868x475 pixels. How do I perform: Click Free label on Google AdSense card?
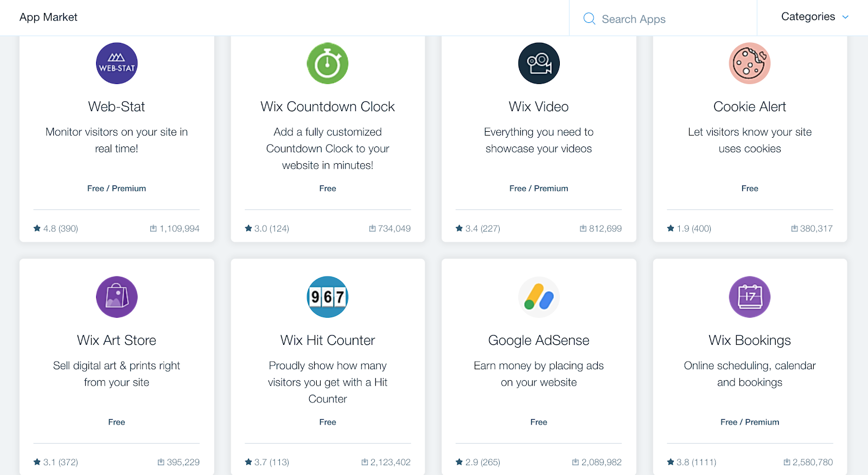coord(539,422)
